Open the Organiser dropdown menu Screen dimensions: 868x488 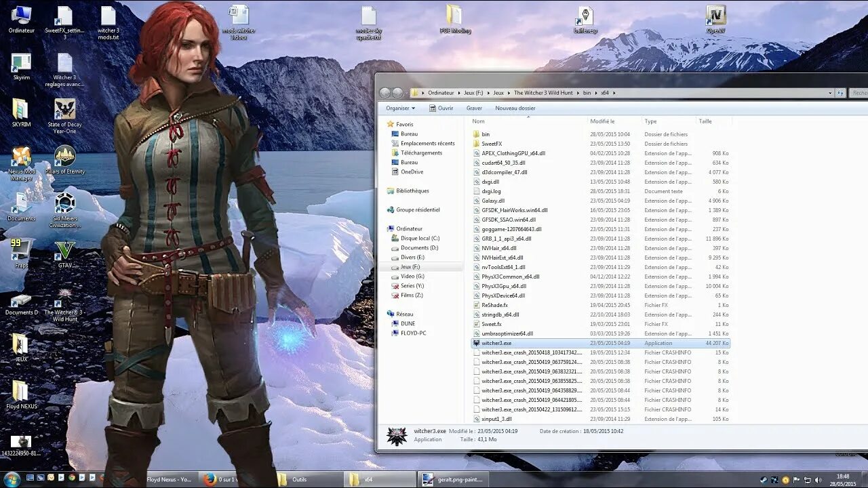400,108
